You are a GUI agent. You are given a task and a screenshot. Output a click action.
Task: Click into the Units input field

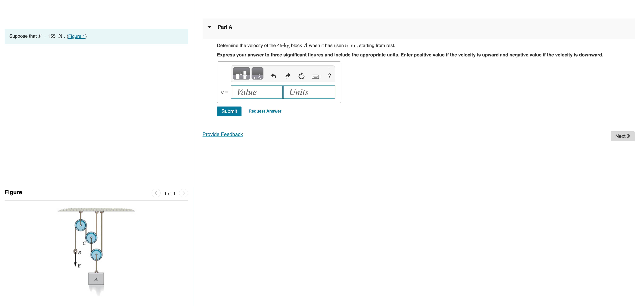click(309, 92)
